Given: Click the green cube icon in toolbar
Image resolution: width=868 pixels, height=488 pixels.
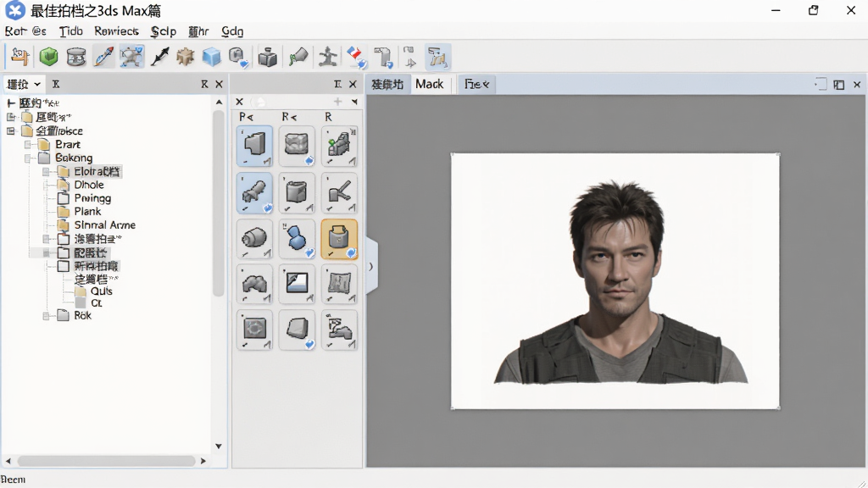Looking at the screenshot, I should click(48, 57).
